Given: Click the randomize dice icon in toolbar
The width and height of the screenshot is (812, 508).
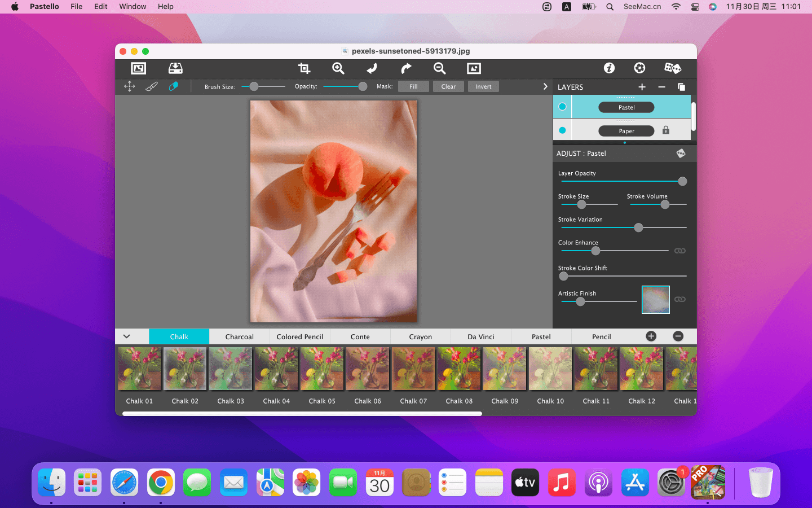Looking at the screenshot, I should pos(672,68).
